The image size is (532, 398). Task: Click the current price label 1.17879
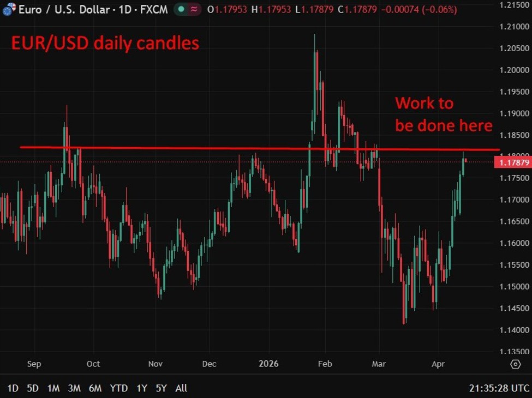[x=515, y=162]
